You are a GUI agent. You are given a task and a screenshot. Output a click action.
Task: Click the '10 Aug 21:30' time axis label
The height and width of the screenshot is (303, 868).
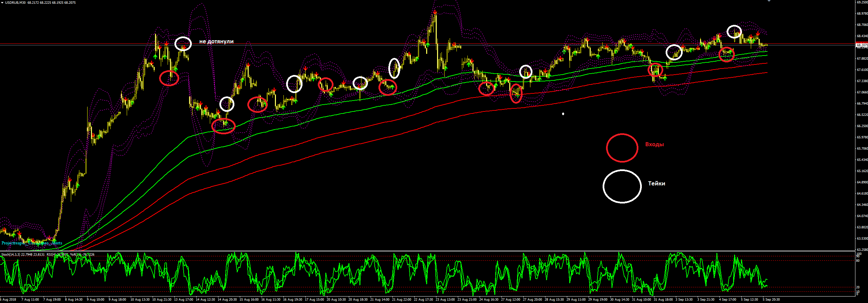pyautogui.click(x=162, y=300)
